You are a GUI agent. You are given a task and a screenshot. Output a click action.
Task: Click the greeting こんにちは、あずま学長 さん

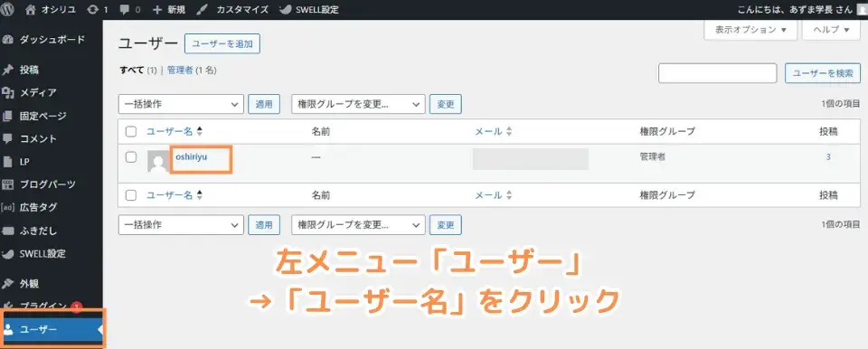[x=796, y=9]
